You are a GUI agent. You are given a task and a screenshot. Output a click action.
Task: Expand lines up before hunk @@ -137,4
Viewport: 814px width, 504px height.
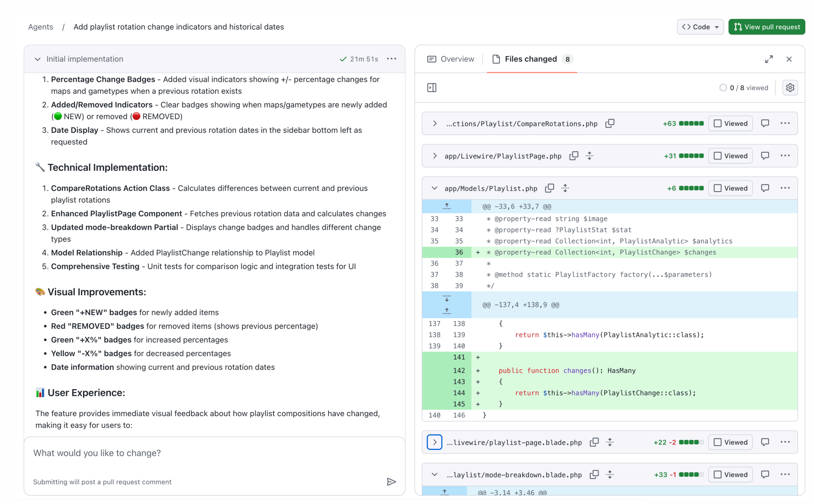pos(447,311)
